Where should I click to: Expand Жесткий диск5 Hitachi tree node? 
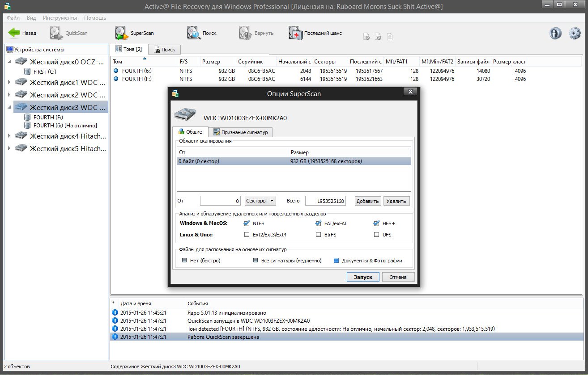[x=9, y=148]
